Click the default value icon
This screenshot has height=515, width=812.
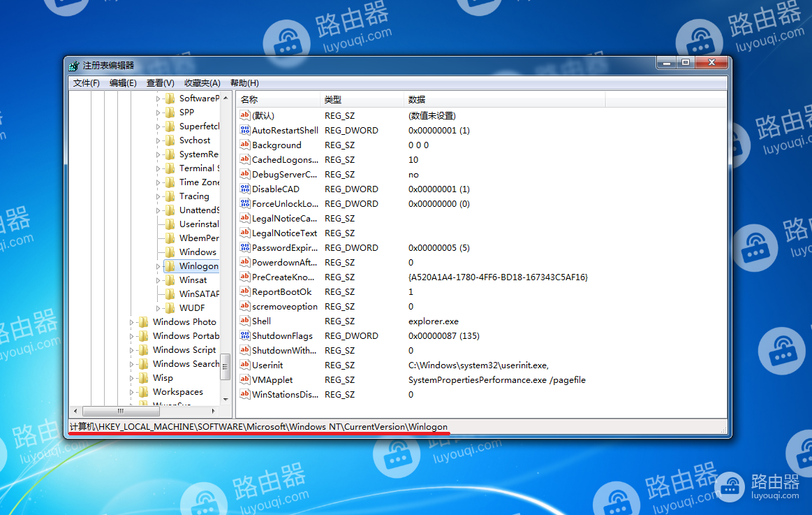[x=245, y=115]
